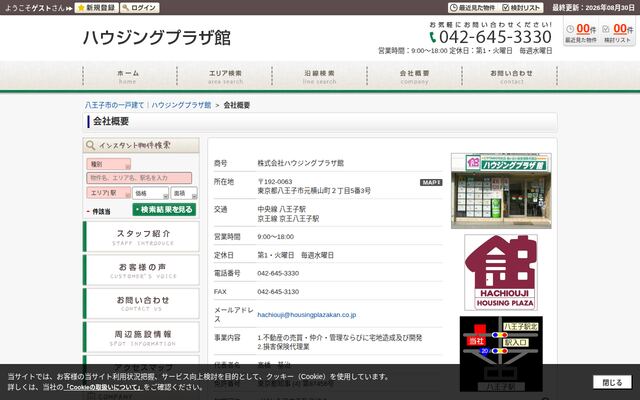640x400 pixels.
Task: Click the green phone icon
Action: (x=433, y=37)
